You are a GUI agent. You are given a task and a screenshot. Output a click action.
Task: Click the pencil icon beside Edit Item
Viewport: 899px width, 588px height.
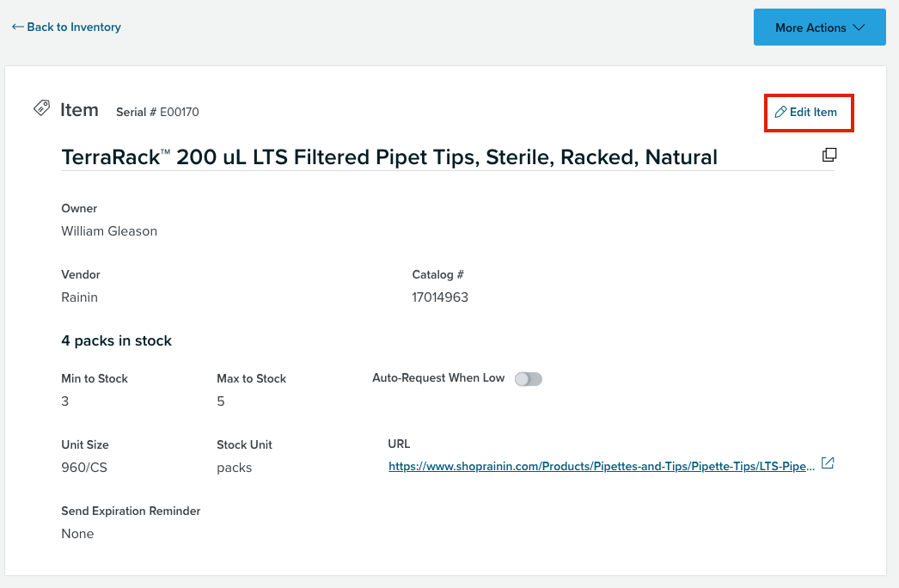click(780, 112)
